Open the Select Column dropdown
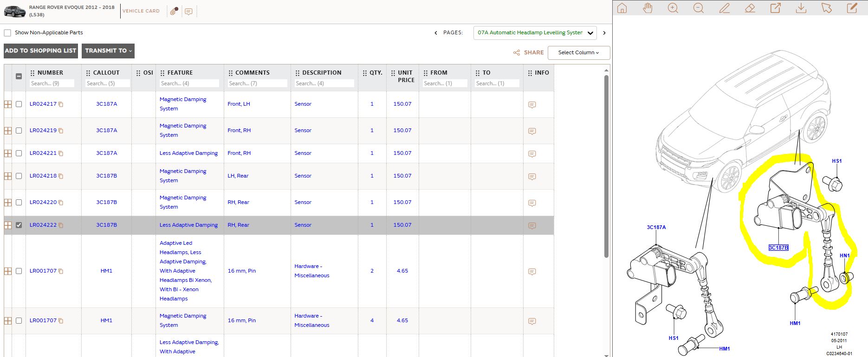The image size is (868, 357). click(x=579, y=52)
